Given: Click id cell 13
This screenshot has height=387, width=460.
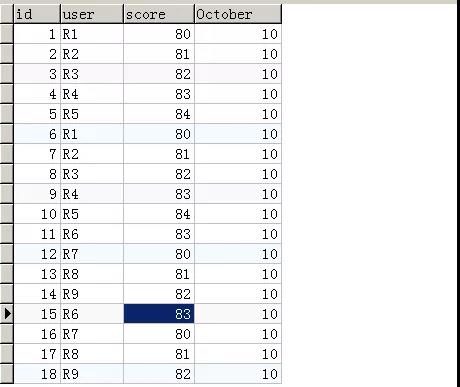Looking at the screenshot, I should [37, 274].
